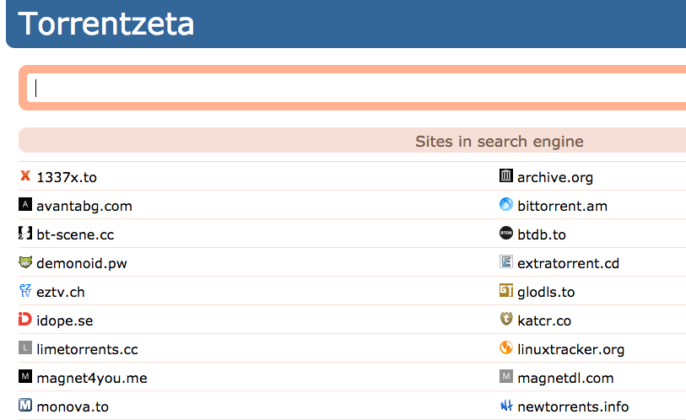Click the katcr.co shield icon

pyautogui.click(x=506, y=319)
